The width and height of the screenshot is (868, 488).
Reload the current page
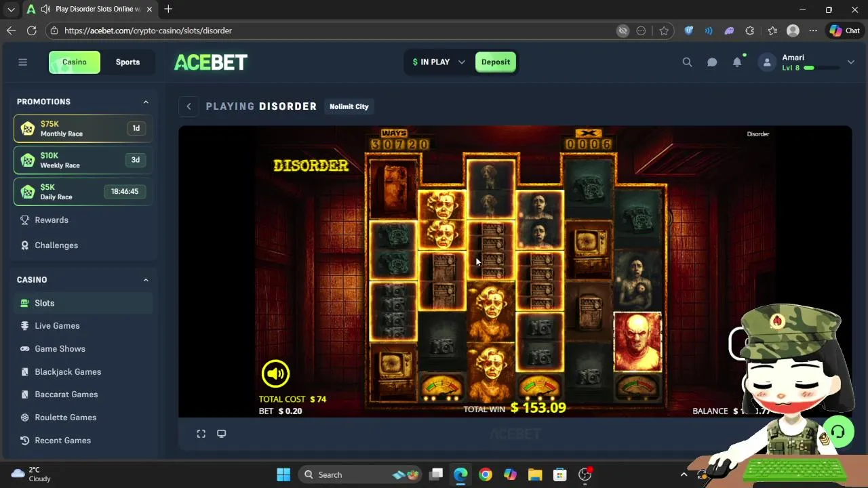pos(31,30)
